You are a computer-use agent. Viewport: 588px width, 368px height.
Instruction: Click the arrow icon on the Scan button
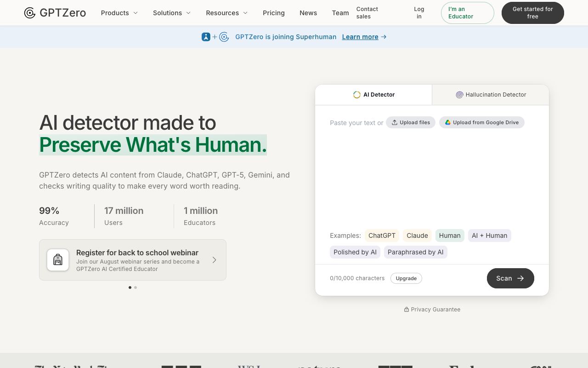tap(520, 278)
